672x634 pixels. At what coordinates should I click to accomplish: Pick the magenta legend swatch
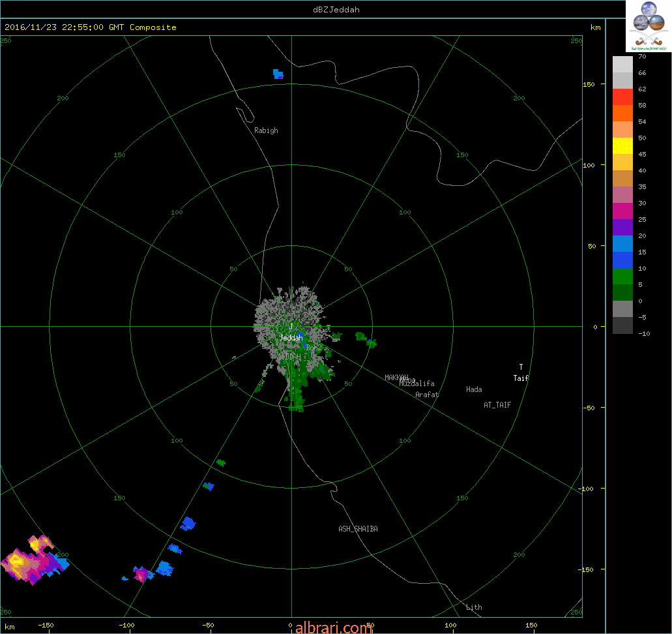tap(622, 211)
